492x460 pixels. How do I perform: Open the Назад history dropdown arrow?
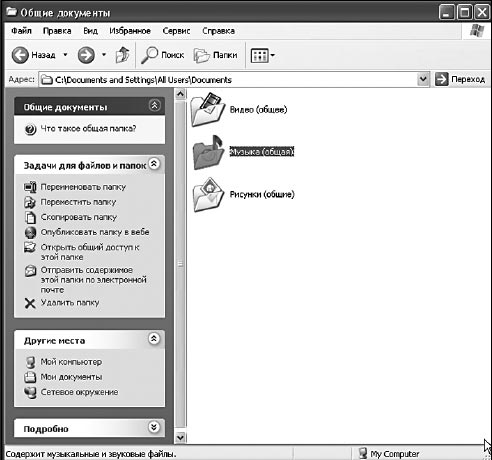pyautogui.click(x=65, y=55)
